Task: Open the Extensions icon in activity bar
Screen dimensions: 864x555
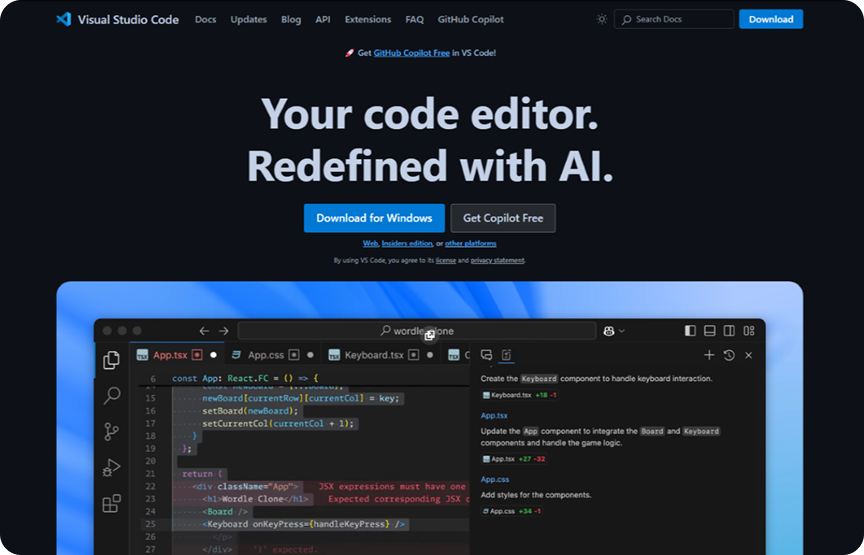Action: coord(111,503)
